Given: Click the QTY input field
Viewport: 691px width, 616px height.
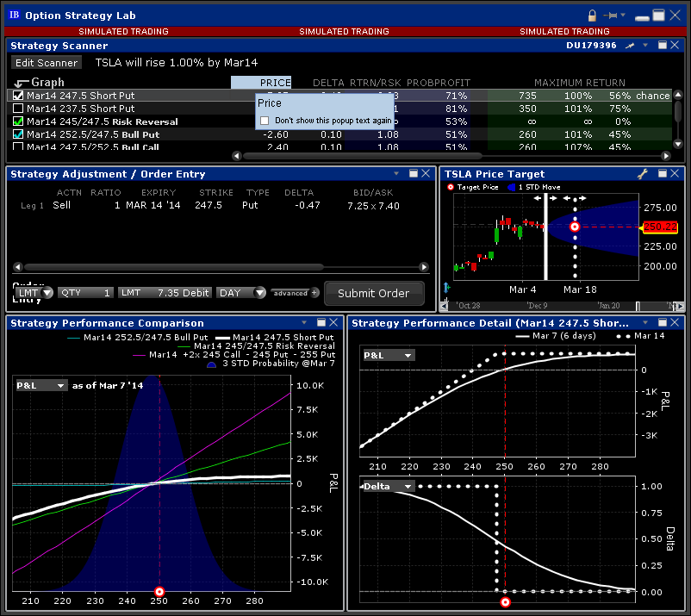Looking at the screenshot, I should point(85,293).
